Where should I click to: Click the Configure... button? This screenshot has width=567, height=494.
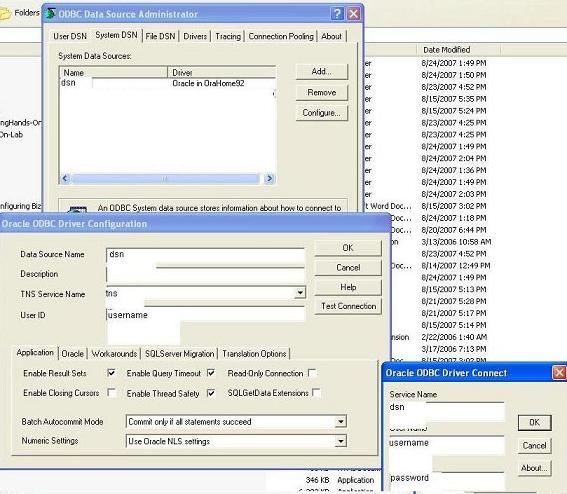321,113
